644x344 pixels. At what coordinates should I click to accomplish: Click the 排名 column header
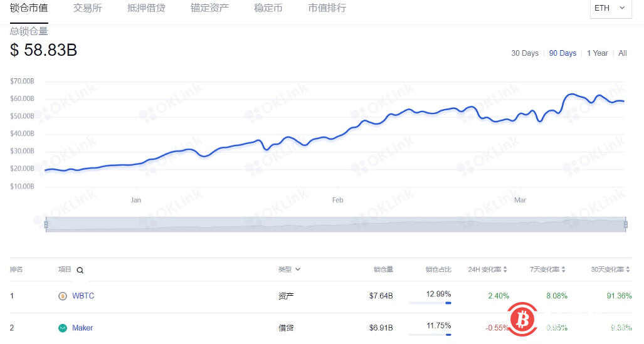pos(16,269)
